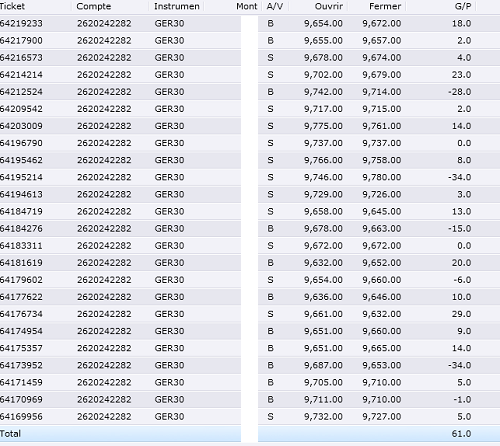Select ticket 64212524
500x446 pixels.
(21, 92)
